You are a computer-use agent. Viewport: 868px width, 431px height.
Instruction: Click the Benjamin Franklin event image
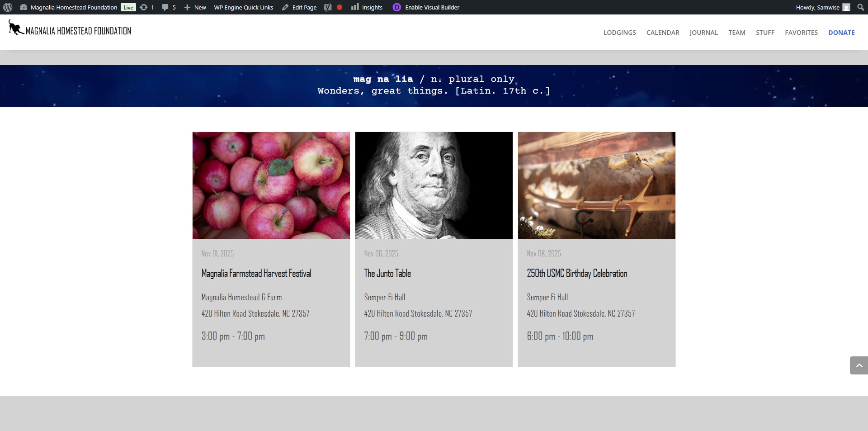(x=434, y=185)
